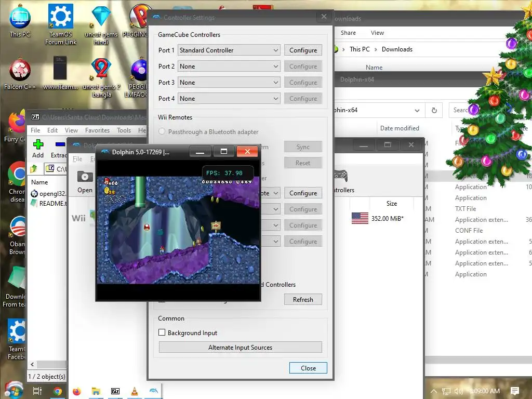Viewport: 532px width, 399px height.
Task: Open the uncut gems 2 bangla icon
Action: point(101,77)
